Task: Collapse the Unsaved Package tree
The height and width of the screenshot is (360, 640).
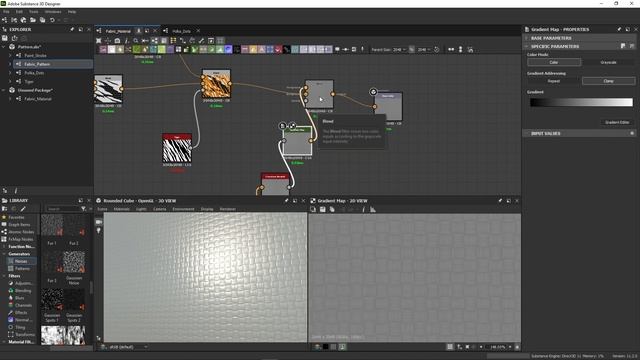Action: click(x=4, y=90)
